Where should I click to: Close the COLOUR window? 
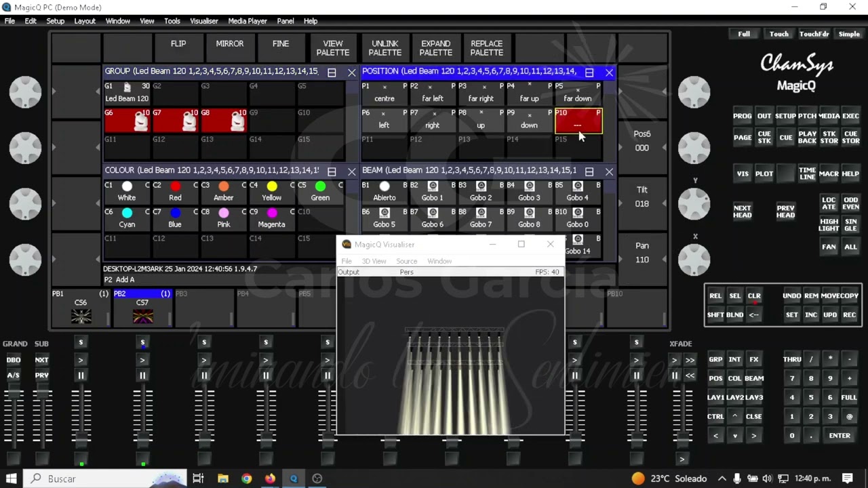pos(351,171)
